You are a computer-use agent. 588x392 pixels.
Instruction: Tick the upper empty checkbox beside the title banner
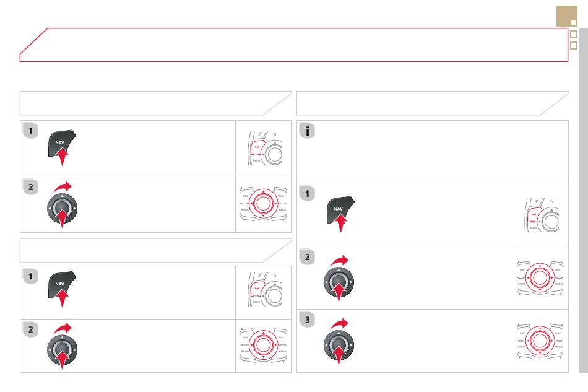pos(573,35)
